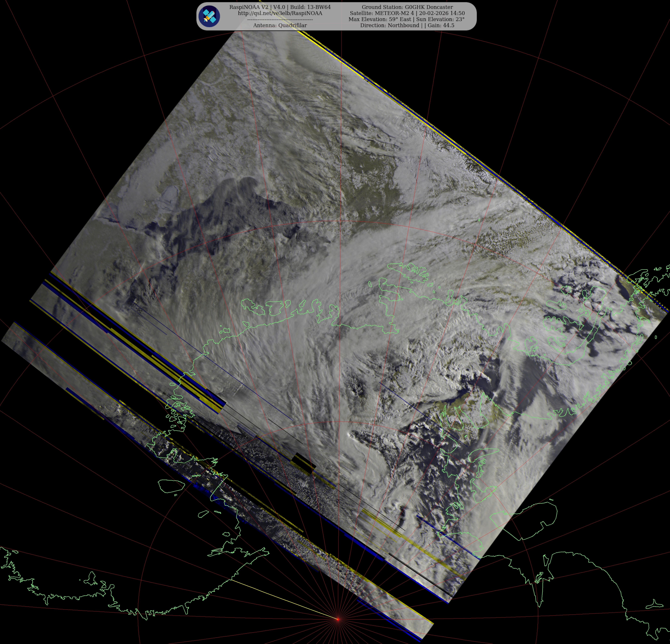Image resolution: width=670 pixels, height=644 pixels.
Task: Click the word Northbound in the header
Action: 403,26
